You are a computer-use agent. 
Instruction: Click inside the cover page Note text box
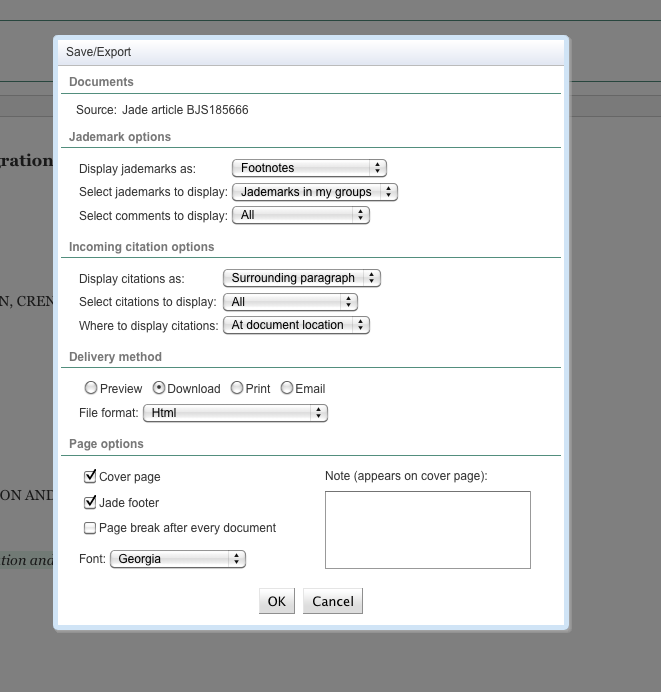(x=427, y=529)
